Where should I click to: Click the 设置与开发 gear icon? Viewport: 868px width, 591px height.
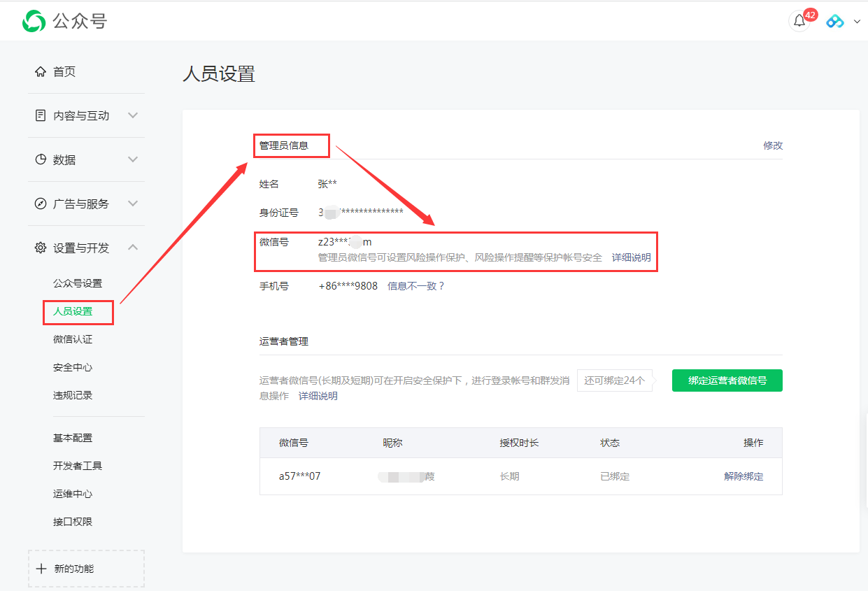41,248
